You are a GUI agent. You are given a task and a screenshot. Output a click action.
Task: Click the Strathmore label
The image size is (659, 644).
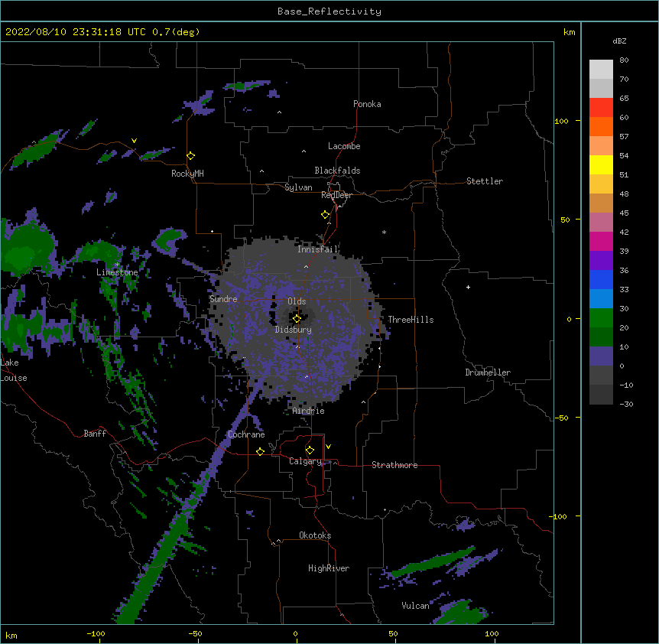tap(394, 465)
